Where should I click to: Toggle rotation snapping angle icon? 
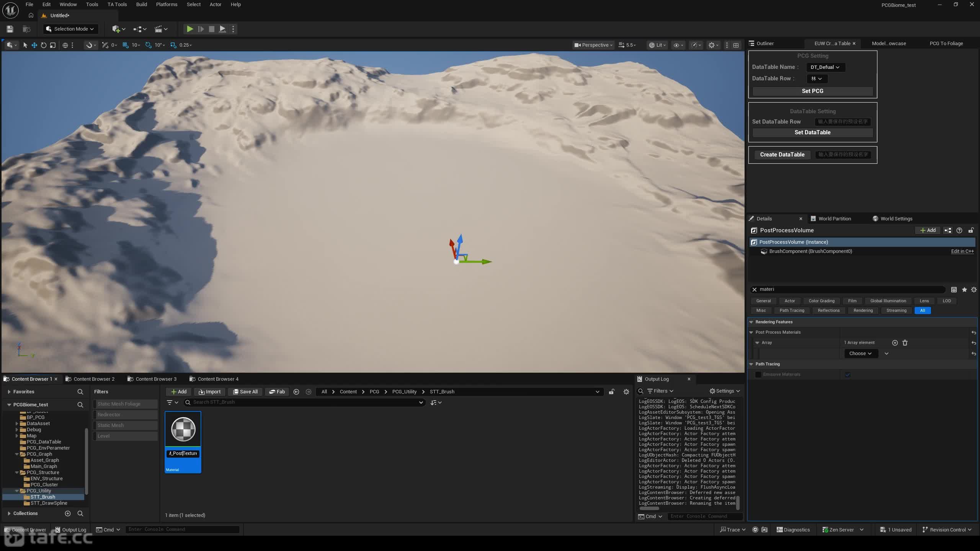[x=148, y=45]
